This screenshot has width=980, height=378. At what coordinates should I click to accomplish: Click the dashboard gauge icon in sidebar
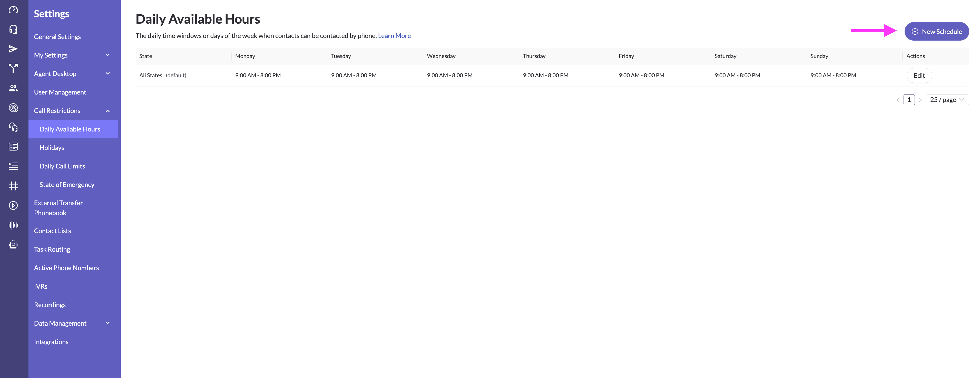point(13,10)
